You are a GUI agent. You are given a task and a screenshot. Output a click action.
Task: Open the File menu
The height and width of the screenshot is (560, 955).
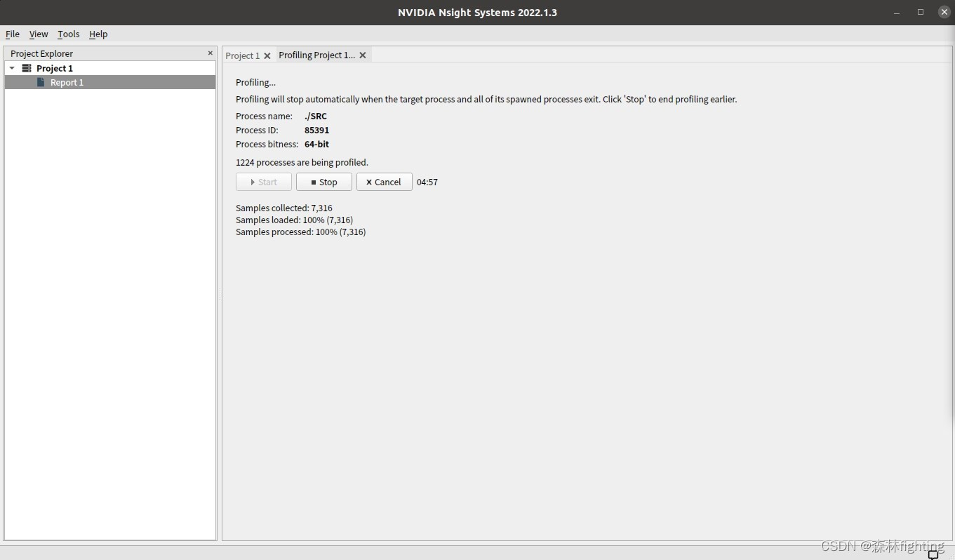pyautogui.click(x=12, y=34)
